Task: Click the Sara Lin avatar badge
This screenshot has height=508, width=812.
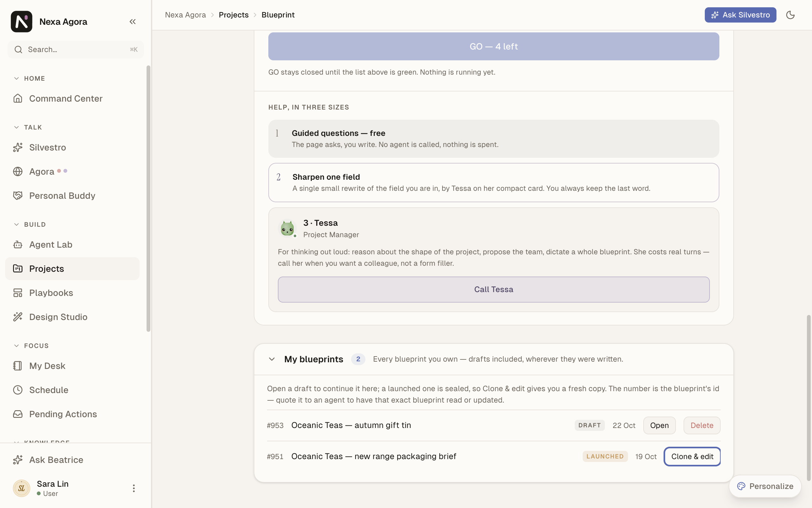Action: click(22, 488)
